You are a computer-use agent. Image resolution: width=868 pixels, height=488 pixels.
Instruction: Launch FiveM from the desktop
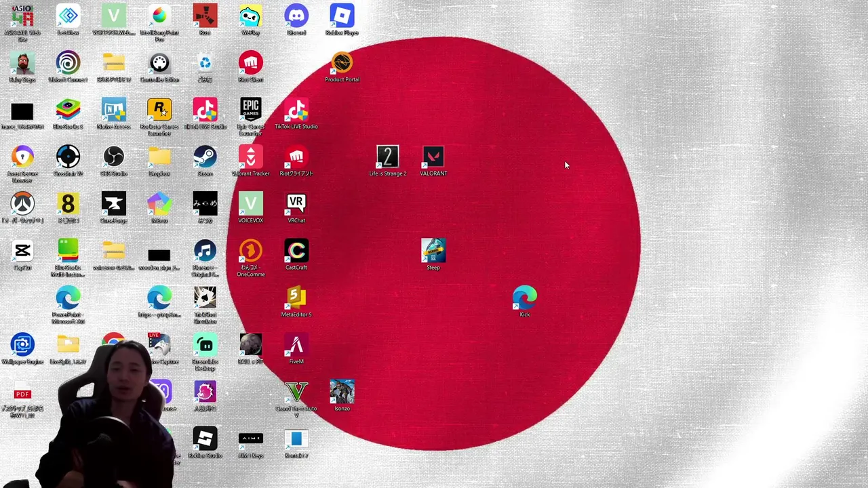[x=296, y=345]
